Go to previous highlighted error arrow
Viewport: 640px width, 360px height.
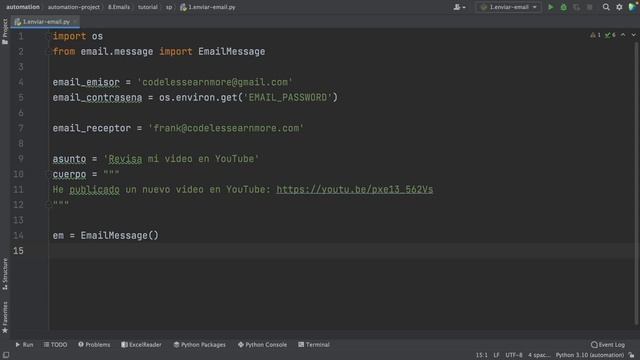point(623,35)
